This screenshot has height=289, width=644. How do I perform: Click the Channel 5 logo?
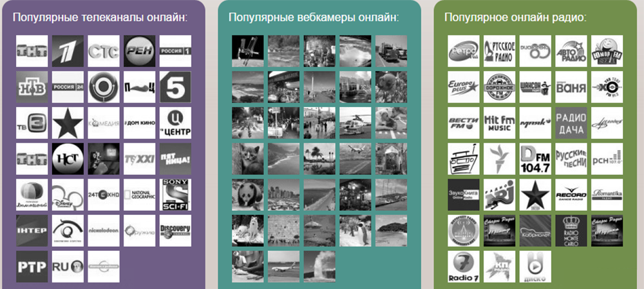click(175, 86)
